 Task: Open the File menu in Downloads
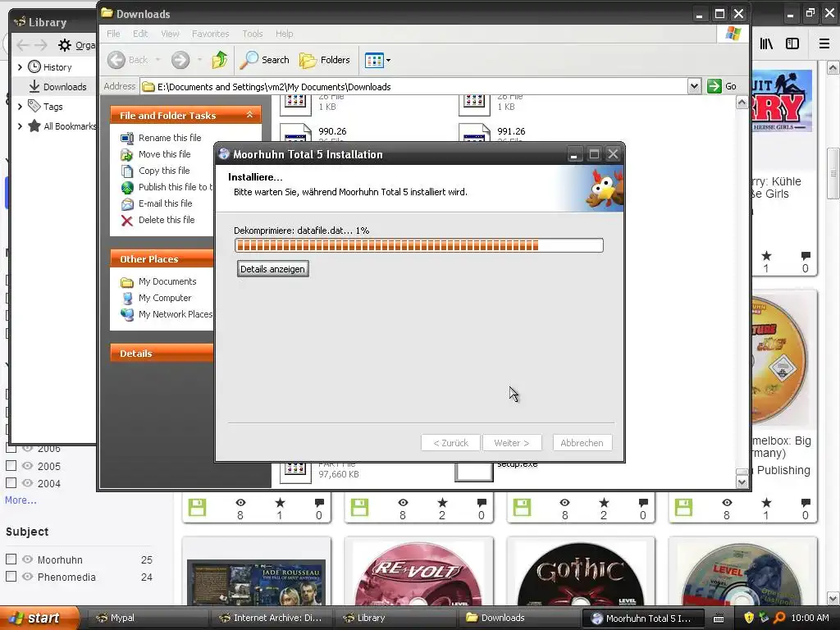click(x=113, y=34)
